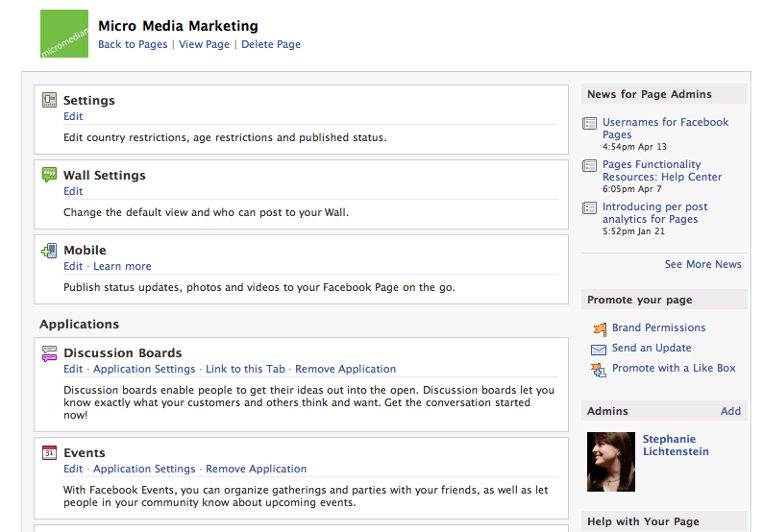Click the Settings section icon
This screenshot has width=763, height=532.
click(x=49, y=100)
